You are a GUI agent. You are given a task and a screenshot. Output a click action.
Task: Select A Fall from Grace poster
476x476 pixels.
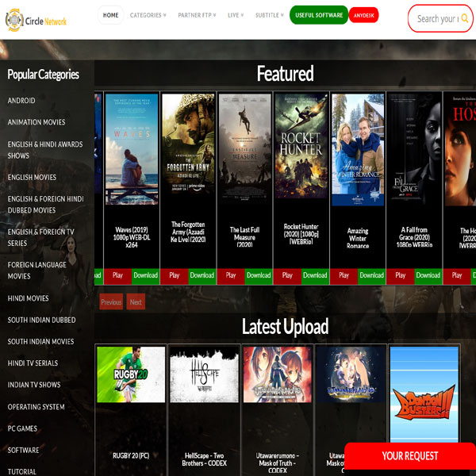coord(414,149)
